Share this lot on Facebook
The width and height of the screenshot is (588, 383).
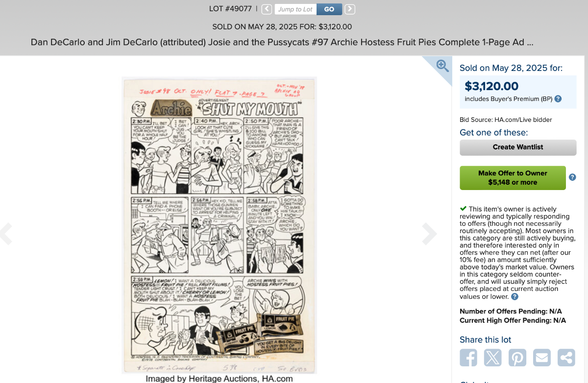tap(468, 358)
